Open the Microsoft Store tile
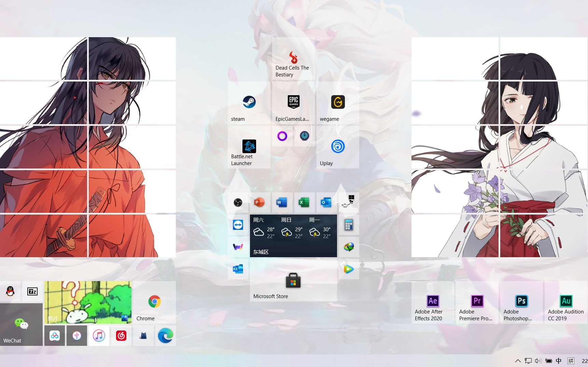This screenshot has width=588, height=367. (293, 280)
